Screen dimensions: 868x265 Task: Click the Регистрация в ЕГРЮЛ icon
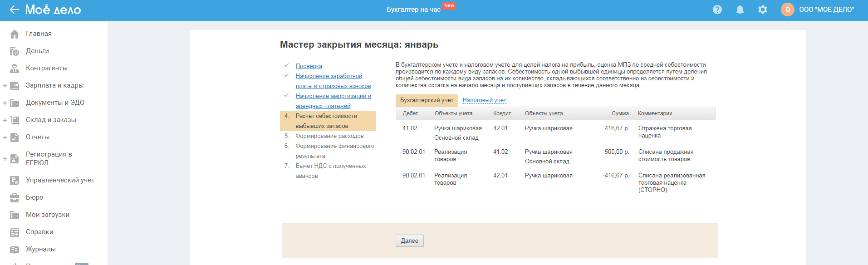click(15, 159)
